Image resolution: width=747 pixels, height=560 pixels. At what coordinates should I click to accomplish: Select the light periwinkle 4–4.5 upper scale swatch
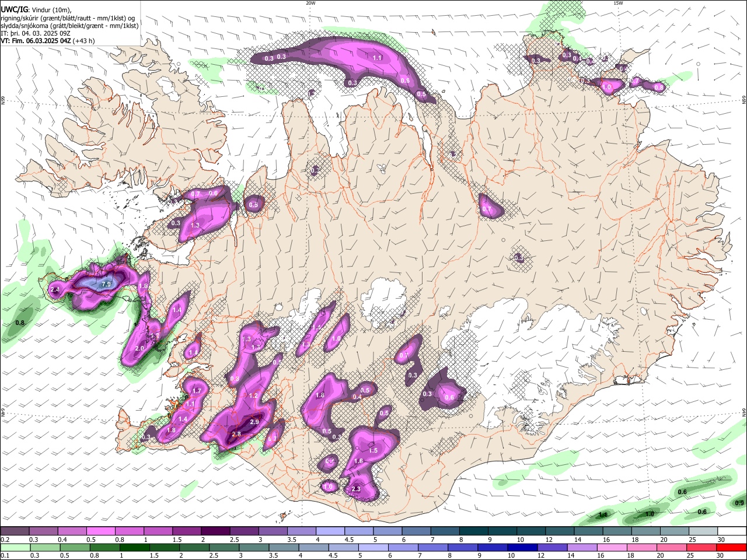330,531
